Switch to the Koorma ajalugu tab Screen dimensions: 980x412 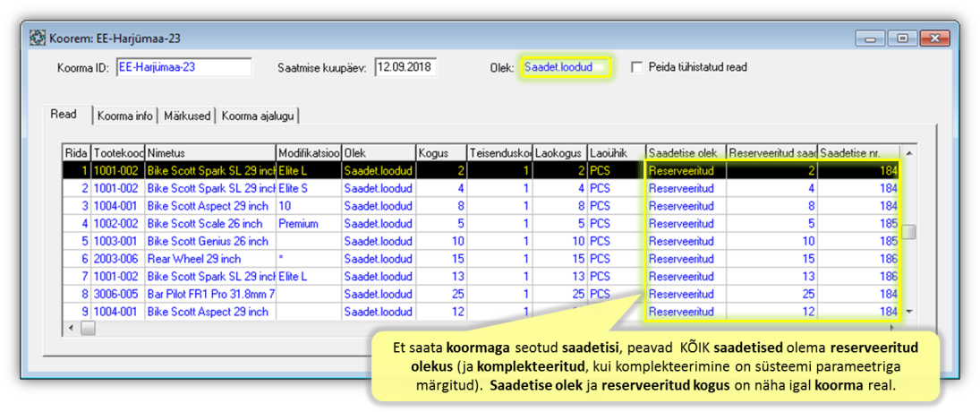point(258,116)
